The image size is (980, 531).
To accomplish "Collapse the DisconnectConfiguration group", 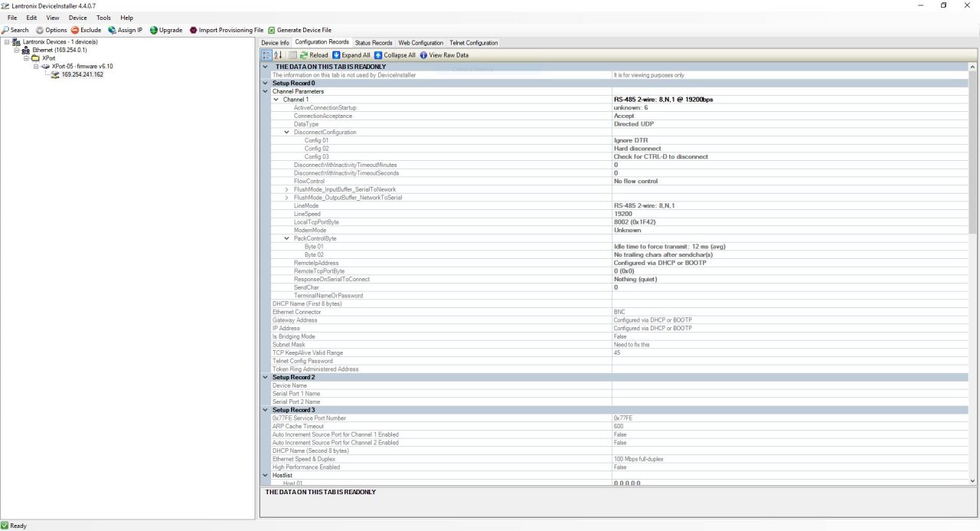I will tap(287, 133).
